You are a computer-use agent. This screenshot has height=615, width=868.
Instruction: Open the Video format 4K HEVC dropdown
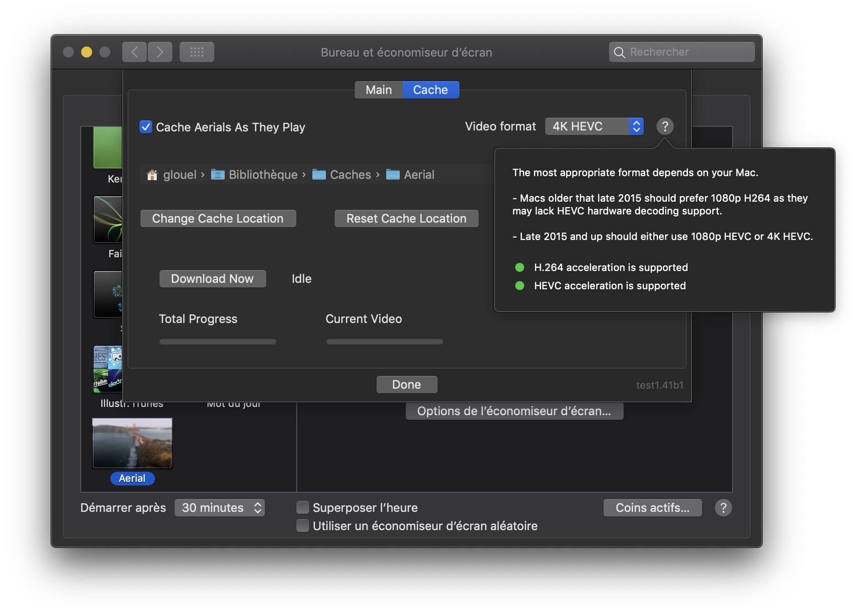(594, 126)
